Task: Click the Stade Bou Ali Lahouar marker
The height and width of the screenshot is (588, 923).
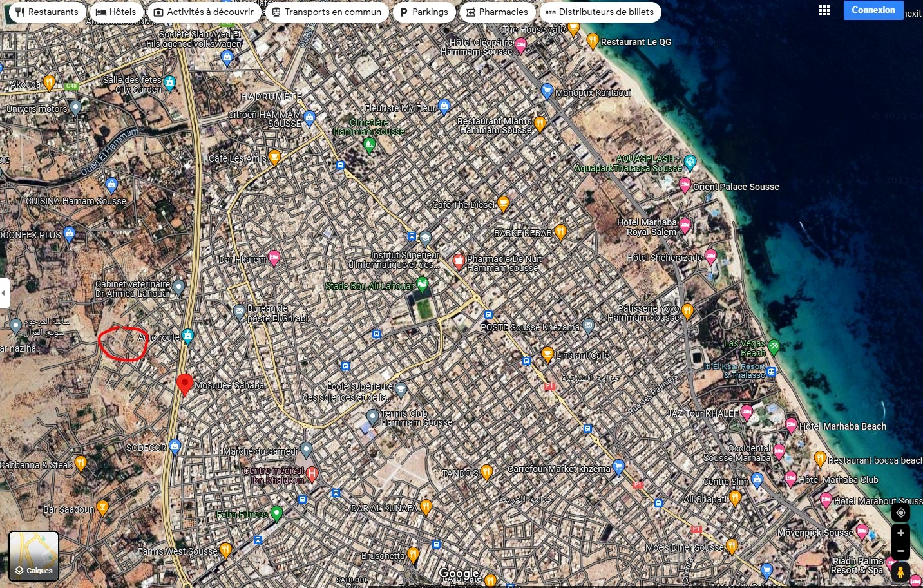Action: tap(422, 283)
